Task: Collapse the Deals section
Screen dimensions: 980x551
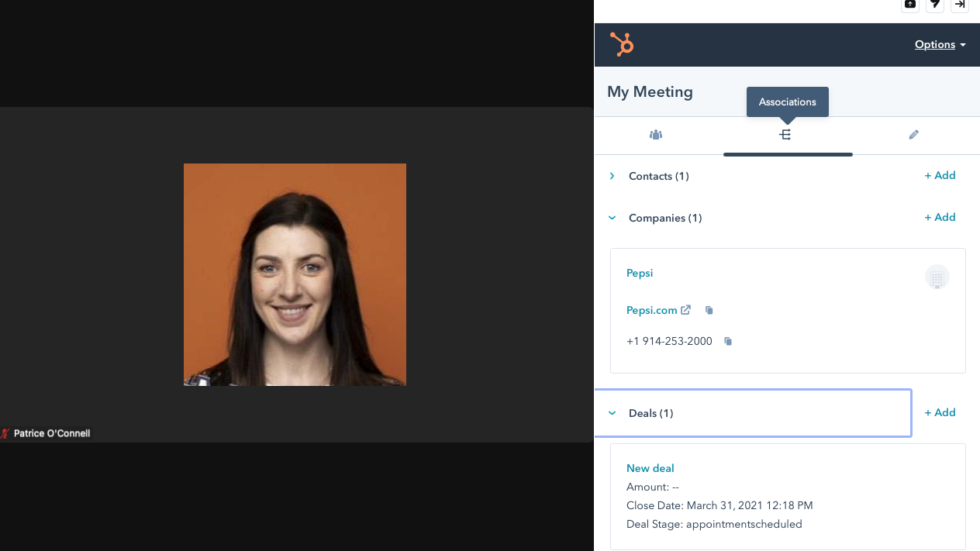Action: tap(612, 413)
